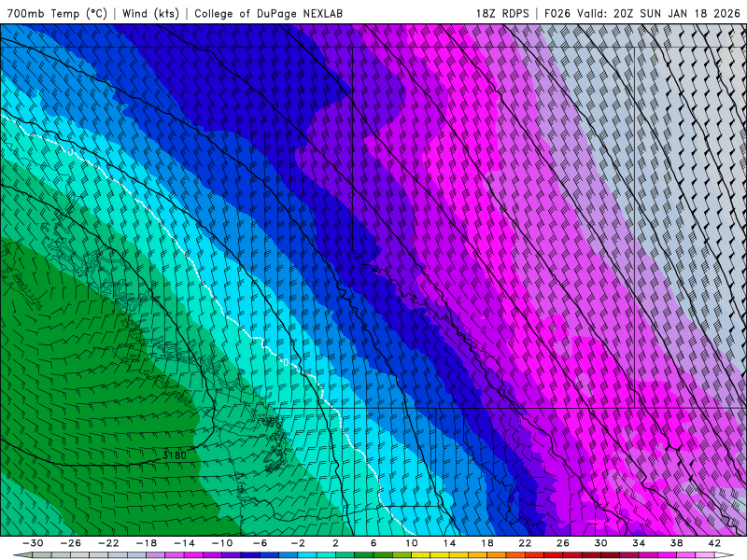Click the '-14' colorbar tick label
The height and width of the screenshot is (560, 747).
[x=184, y=543]
